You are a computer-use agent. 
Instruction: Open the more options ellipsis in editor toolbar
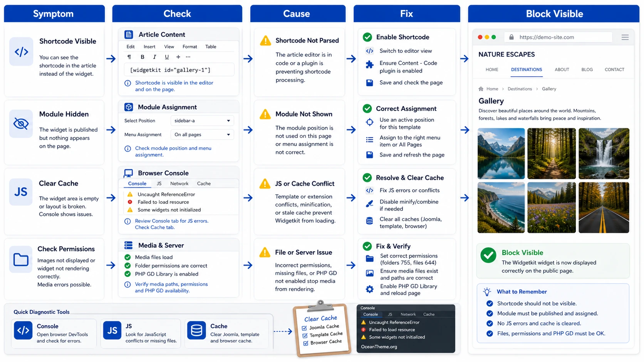point(188,57)
